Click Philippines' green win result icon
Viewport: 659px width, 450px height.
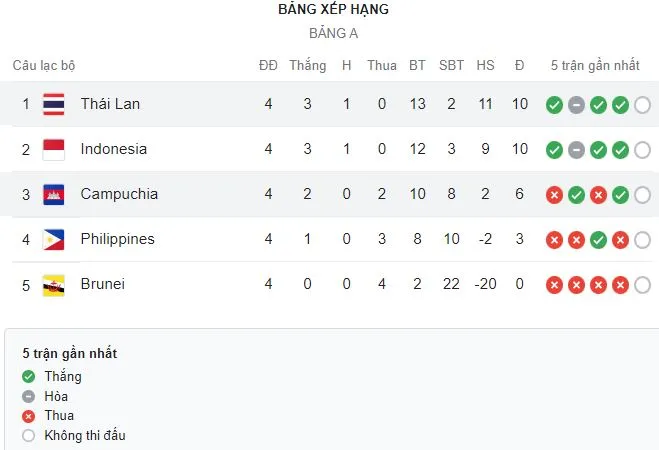598,240
